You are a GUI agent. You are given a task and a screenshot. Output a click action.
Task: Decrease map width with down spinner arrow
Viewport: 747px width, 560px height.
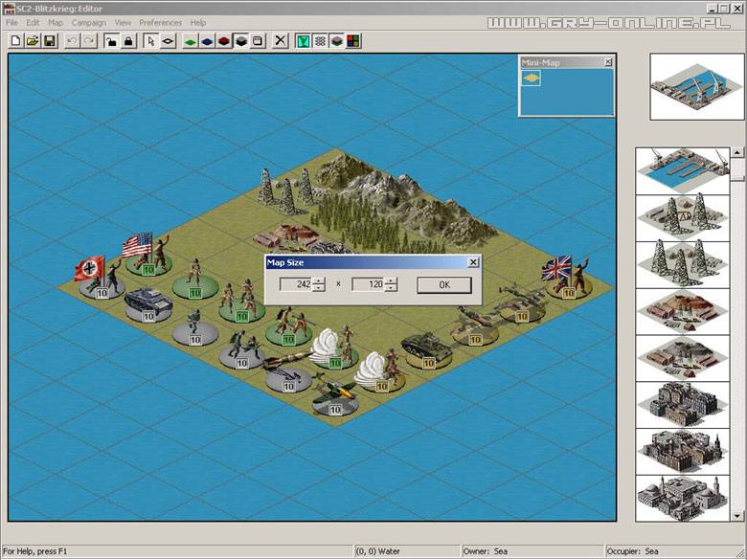319,287
